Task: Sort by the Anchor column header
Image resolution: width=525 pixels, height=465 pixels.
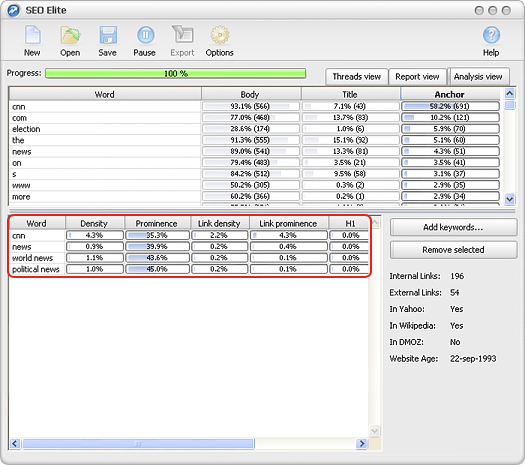Action: coord(450,94)
